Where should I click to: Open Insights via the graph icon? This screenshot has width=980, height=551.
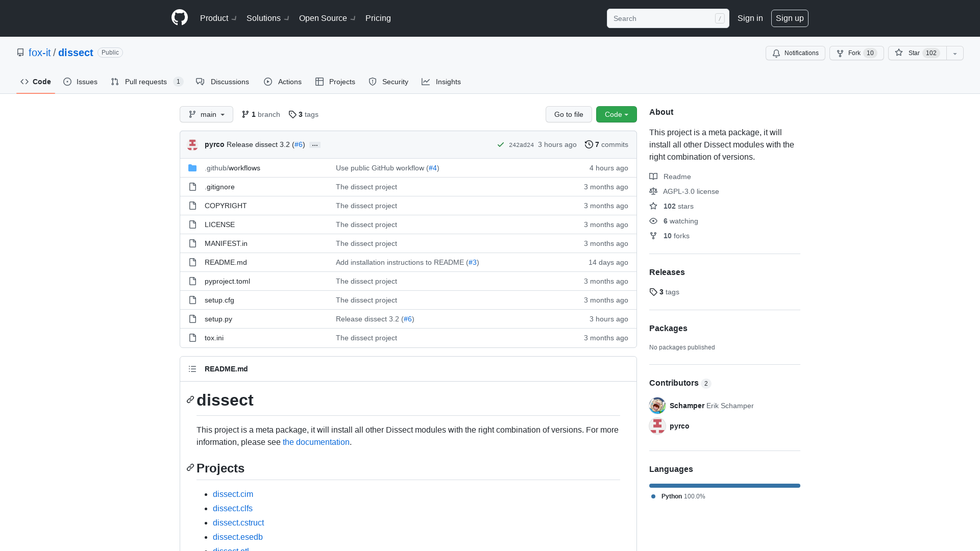(426, 82)
